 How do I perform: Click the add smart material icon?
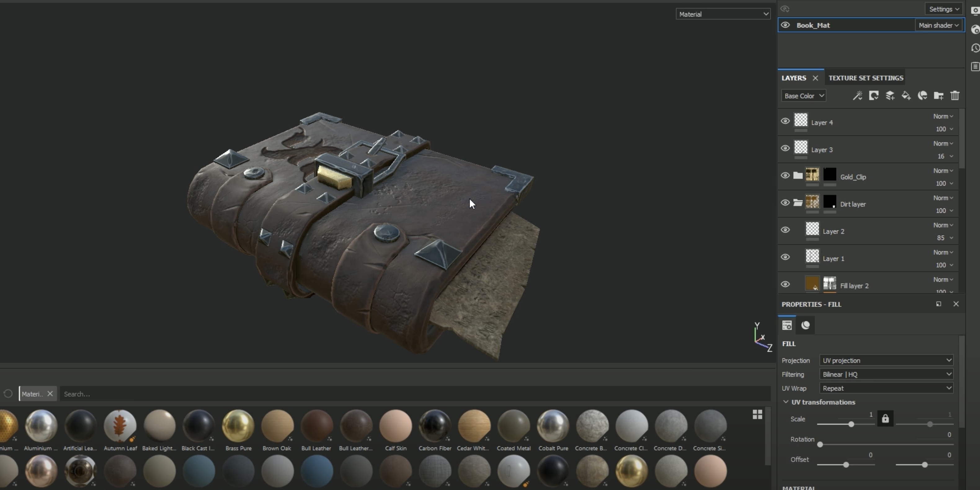tap(922, 96)
